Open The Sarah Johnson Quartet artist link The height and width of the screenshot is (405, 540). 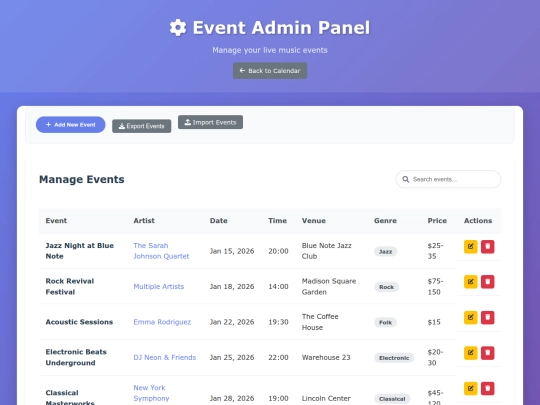tap(161, 251)
